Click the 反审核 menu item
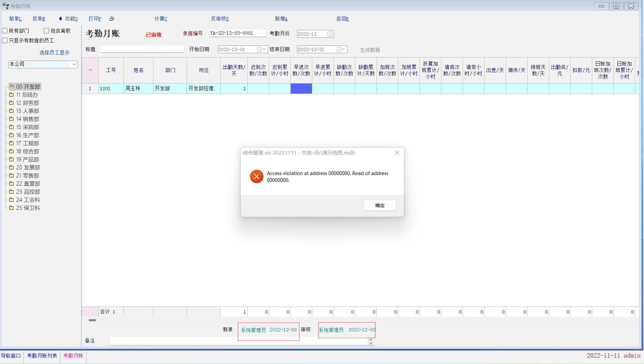Image resolution: width=644 pixels, height=364 pixels. [x=220, y=19]
